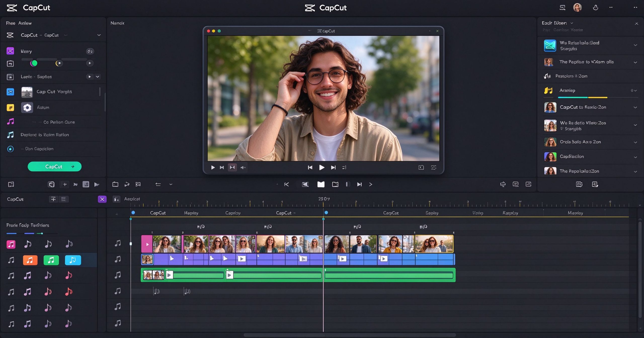Toggle the green Keary slider knob
Screen dimensions: 644x338
click(x=34, y=63)
